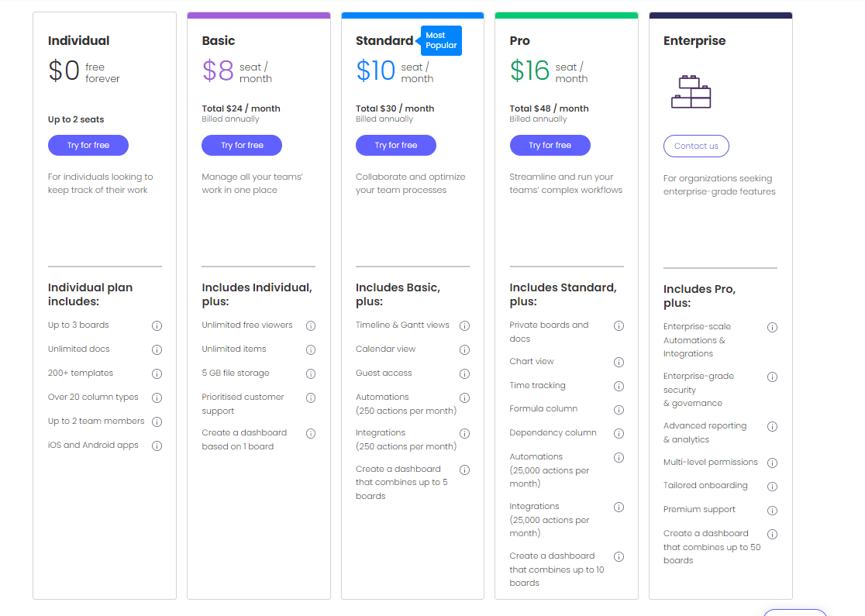Click info icon next to Timeline & Gantt views
This screenshot has height=616, width=865.
pyautogui.click(x=464, y=326)
